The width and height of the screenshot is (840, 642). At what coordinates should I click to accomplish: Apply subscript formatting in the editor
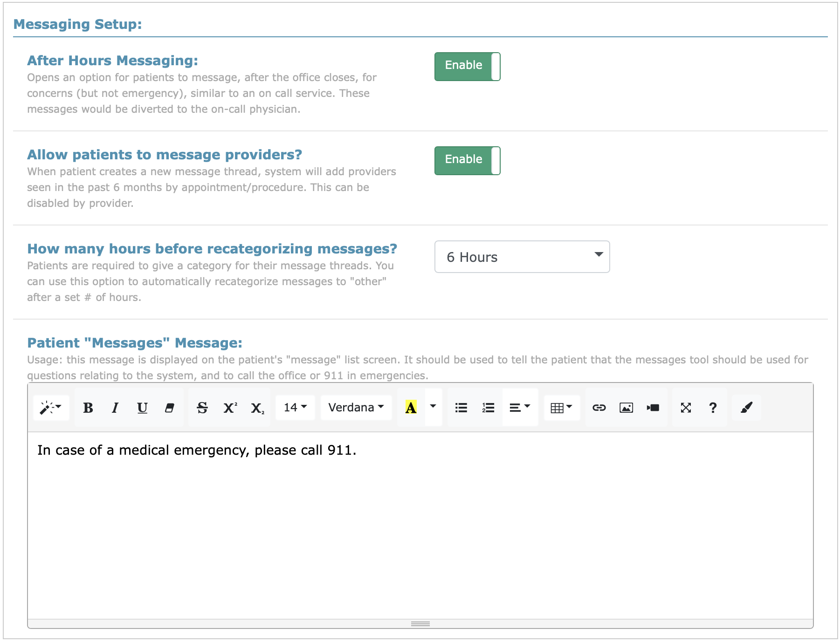(257, 407)
